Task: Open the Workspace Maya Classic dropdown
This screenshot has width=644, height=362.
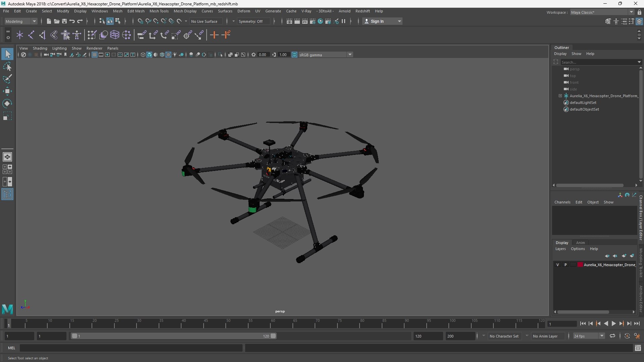Action: (x=602, y=12)
